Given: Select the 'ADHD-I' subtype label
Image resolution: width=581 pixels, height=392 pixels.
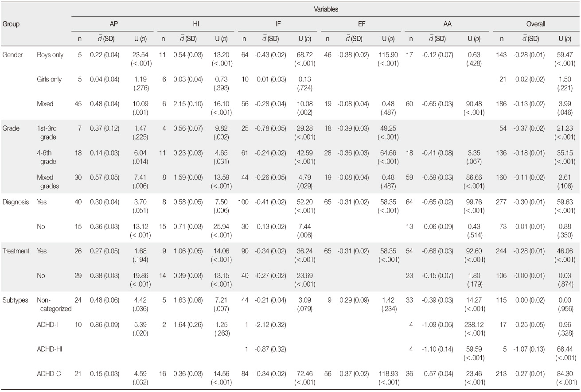Looking at the screenshot, I should [x=47, y=325].
